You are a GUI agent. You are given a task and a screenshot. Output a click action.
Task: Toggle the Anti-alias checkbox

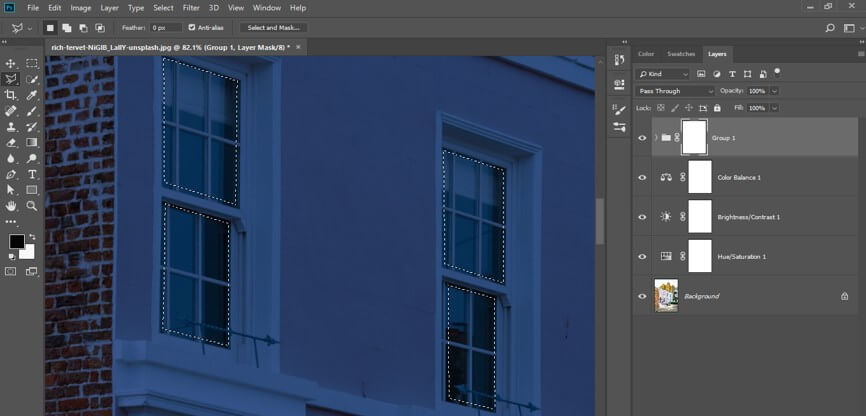click(192, 28)
